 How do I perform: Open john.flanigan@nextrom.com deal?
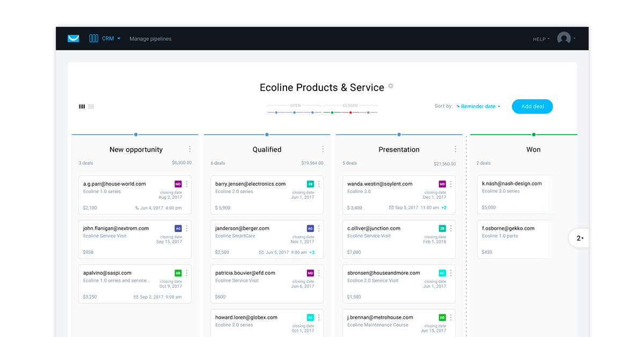[x=116, y=229]
